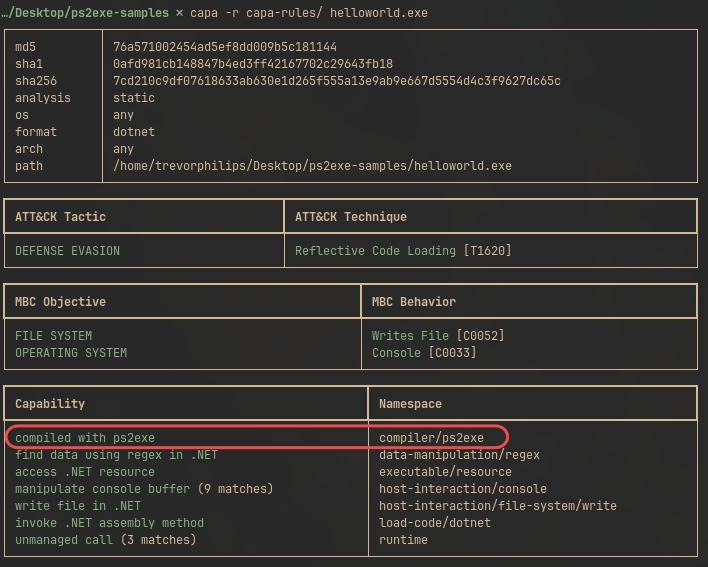
Task: Click the 'Capability' column header
Action: point(50,404)
